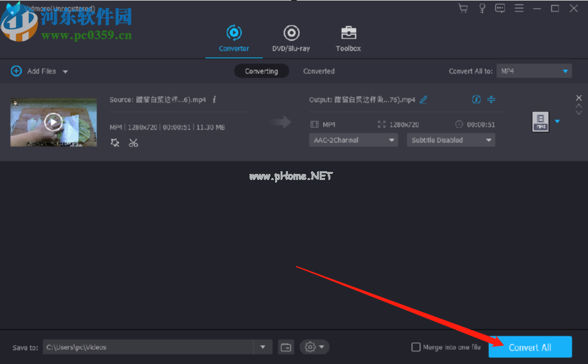588x364 pixels.
Task: Click the pencil icon to rename output
Action: pyautogui.click(x=423, y=100)
